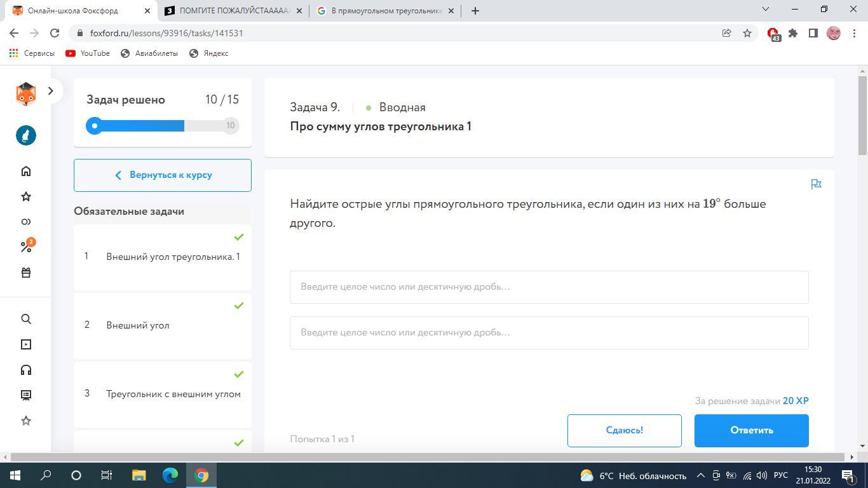Viewport: 868px width, 488px height.
Task: Show hidden tray icons arrow
Action: [x=701, y=475]
